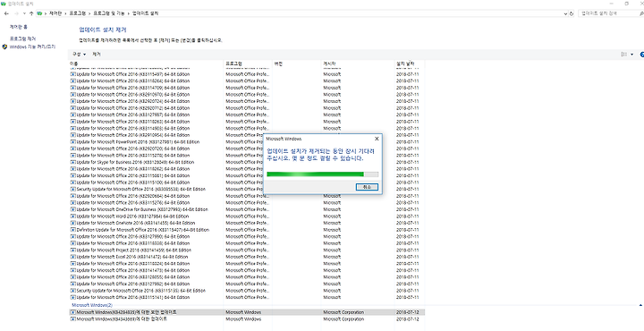Navigate to 프로그램 in the breadcrumb
Screen dimensions: 644x331
(78, 13)
